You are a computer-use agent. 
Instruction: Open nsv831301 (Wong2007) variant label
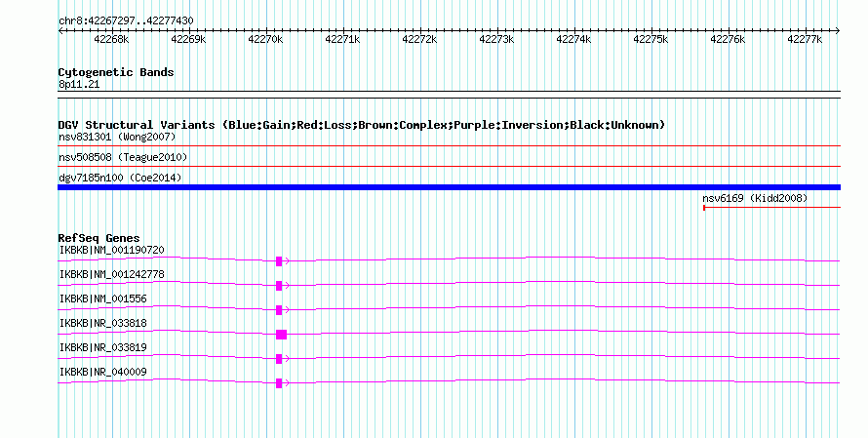pos(117,137)
